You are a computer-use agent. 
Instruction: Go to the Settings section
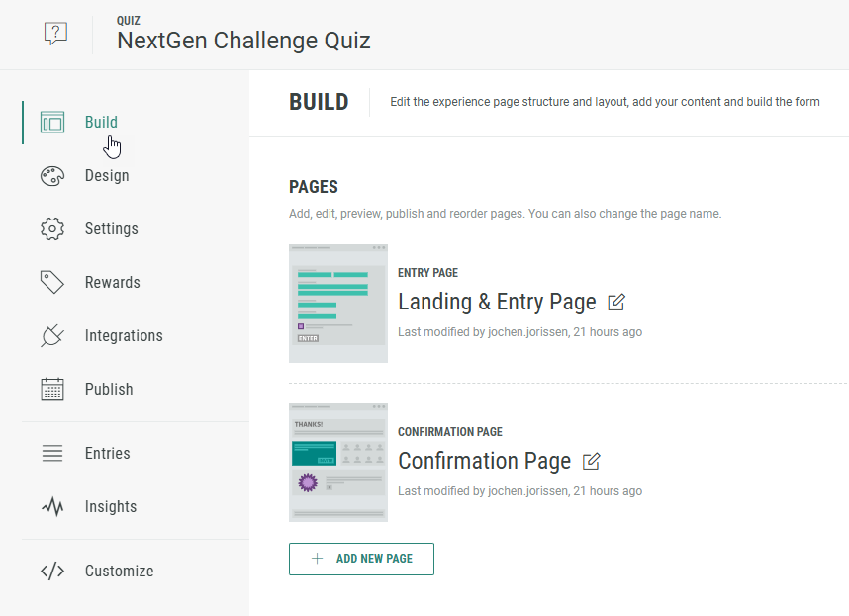[x=112, y=229]
